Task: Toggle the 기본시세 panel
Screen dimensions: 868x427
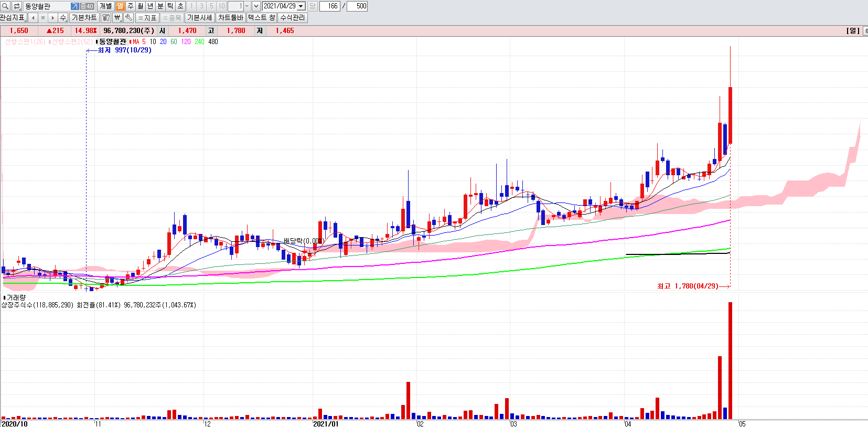Action: pyautogui.click(x=200, y=18)
